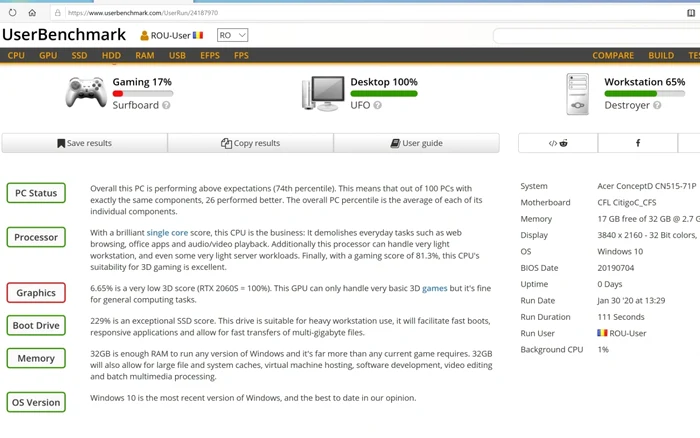The height and width of the screenshot is (438, 700).
Task: Click the Save results button
Action: pos(84,143)
